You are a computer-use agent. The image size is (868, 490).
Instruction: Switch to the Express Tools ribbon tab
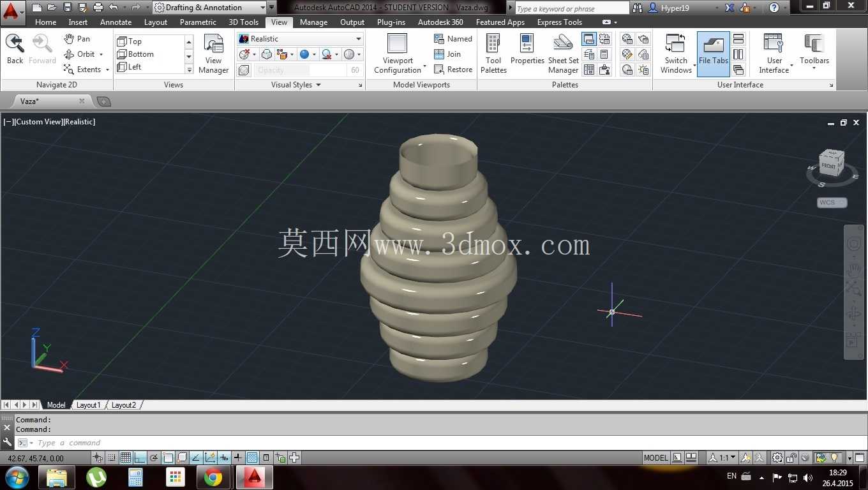coord(560,22)
